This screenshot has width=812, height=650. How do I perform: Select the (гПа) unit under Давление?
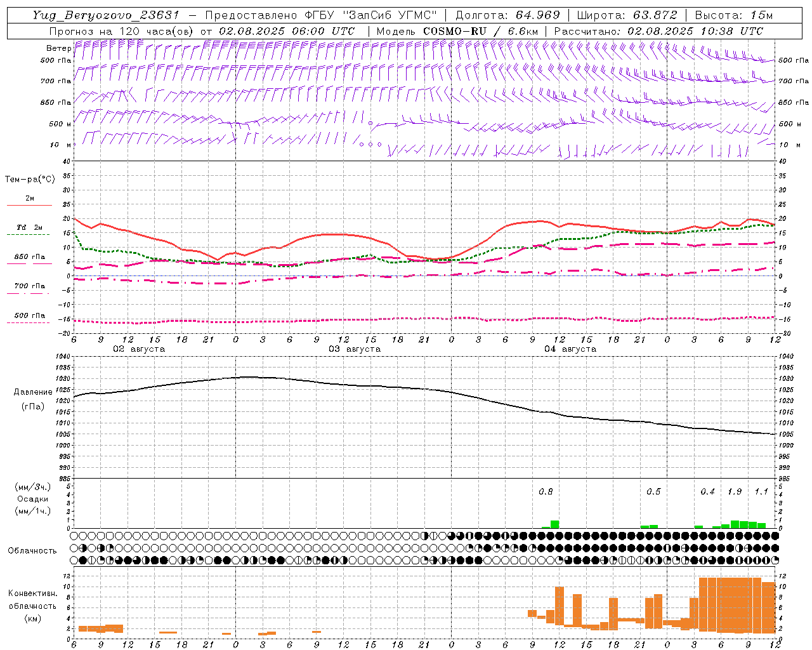tap(33, 406)
